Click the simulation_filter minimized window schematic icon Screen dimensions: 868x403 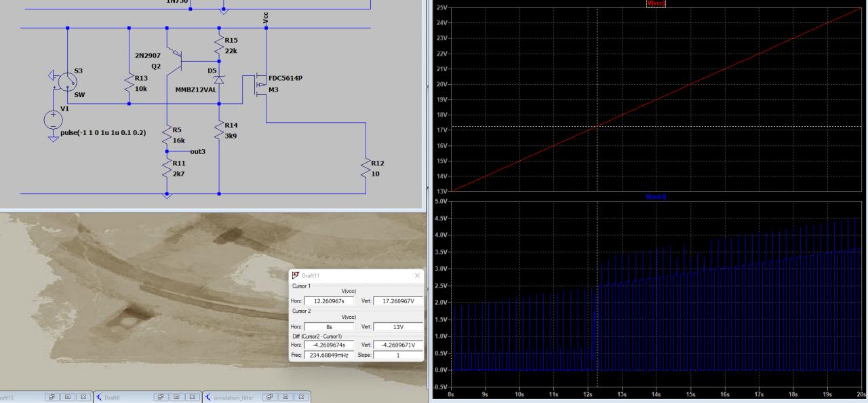208,398
